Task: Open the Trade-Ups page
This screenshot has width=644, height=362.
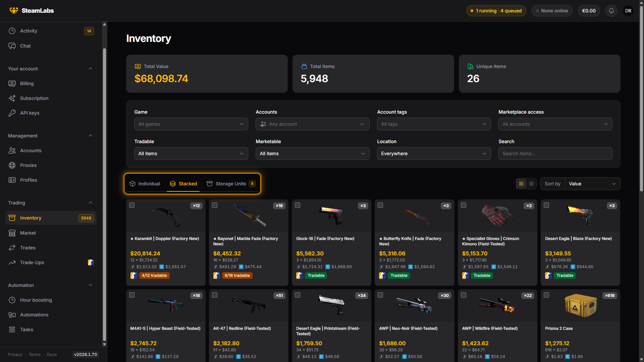Action: pos(51,262)
